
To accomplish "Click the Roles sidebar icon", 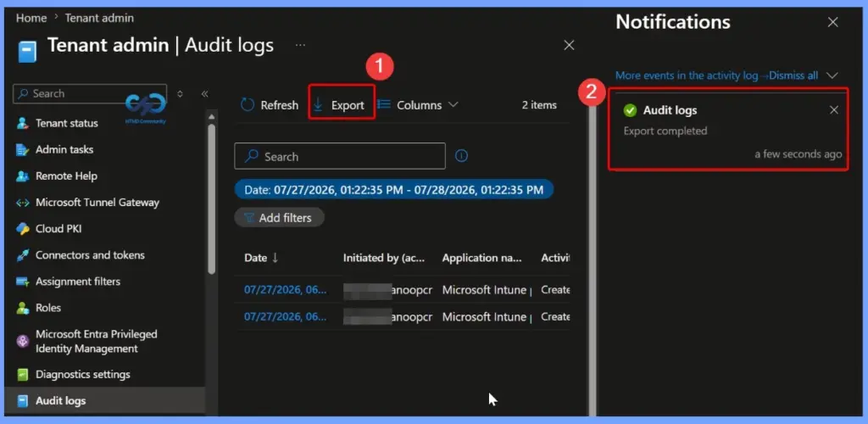I will (23, 308).
